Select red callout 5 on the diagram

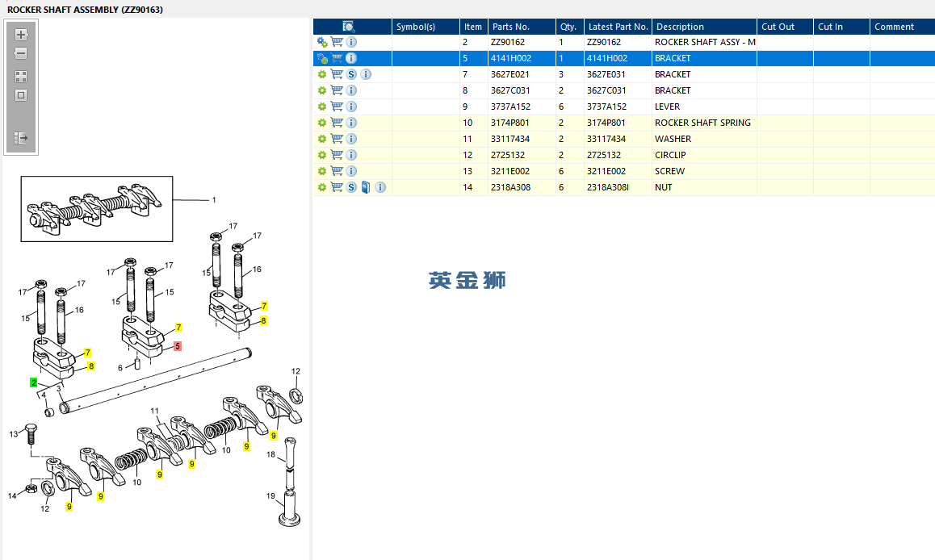pos(177,346)
